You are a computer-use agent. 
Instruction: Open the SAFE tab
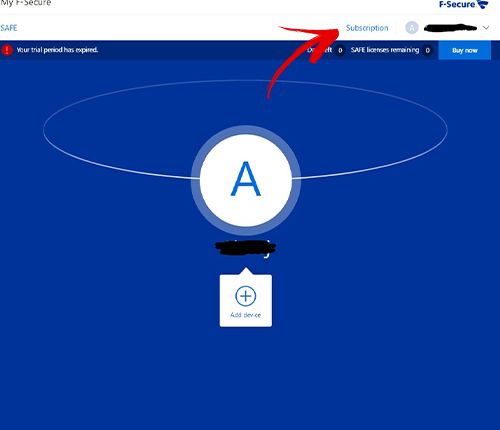point(9,28)
